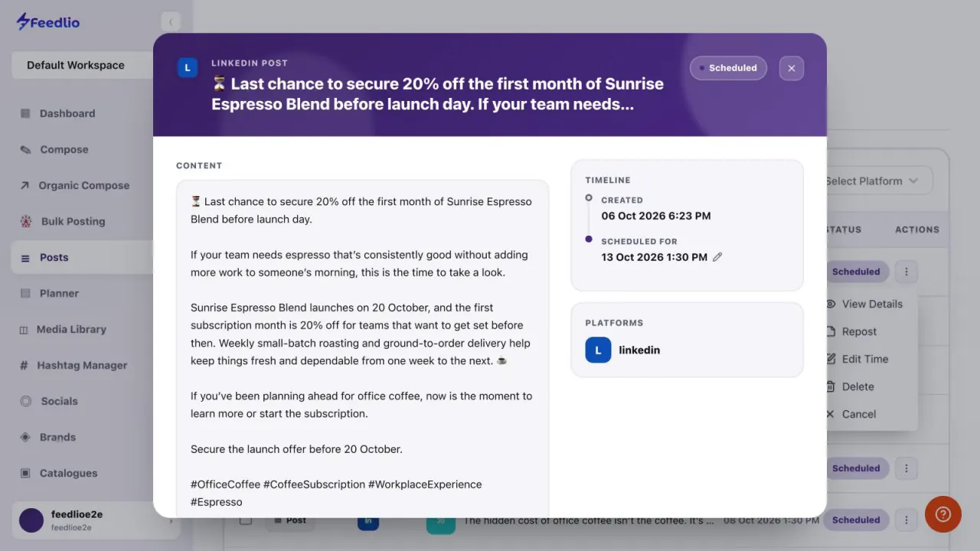Click the Feedlio logo

pyautogui.click(x=48, y=22)
